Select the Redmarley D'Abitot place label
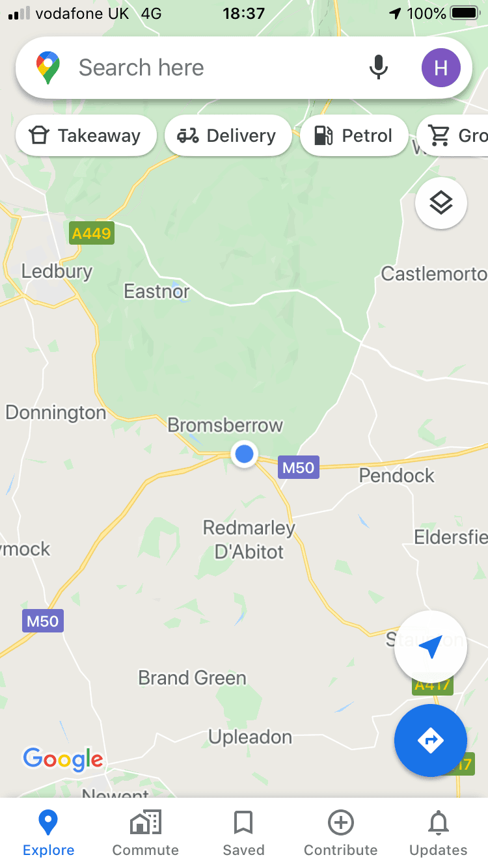Screen dimensions: 488x868 [x=249, y=539]
